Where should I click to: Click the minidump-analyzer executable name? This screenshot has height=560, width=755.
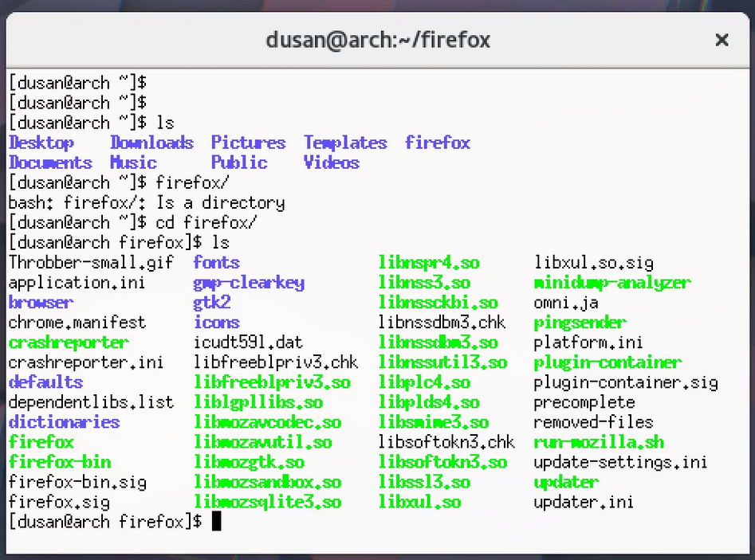click(611, 283)
